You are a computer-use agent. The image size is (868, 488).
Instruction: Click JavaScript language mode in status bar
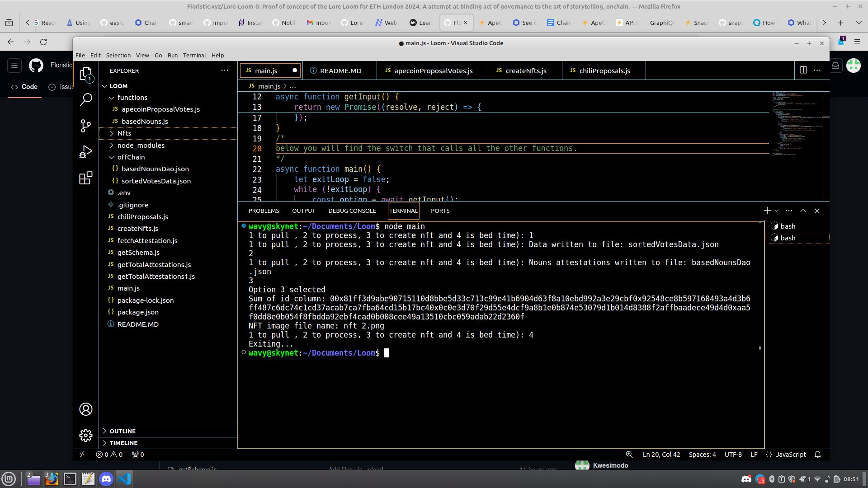(792, 454)
